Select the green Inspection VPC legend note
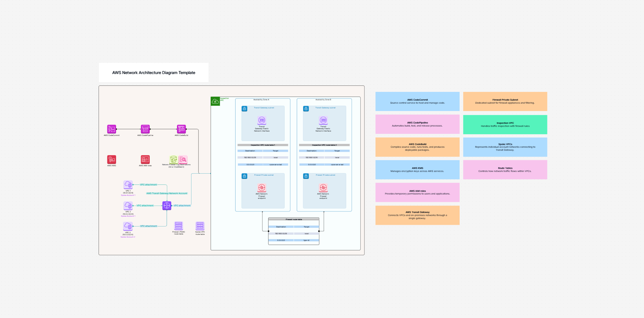The image size is (644, 318). tap(505, 125)
